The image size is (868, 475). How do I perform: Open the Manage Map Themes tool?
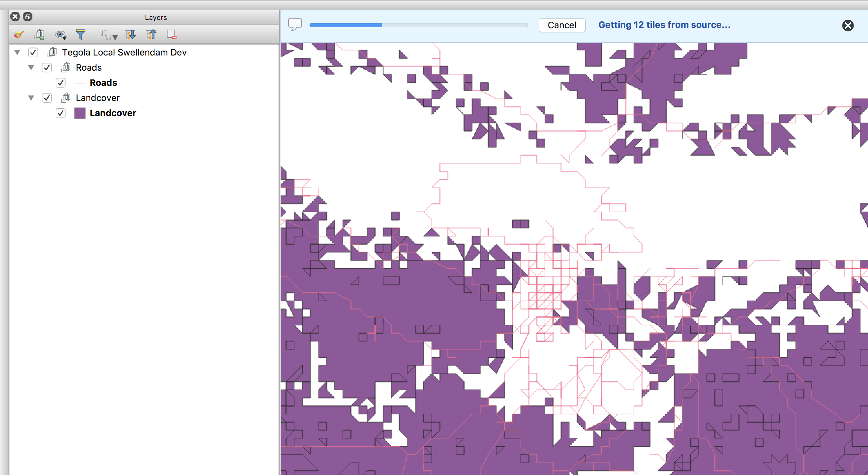pyautogui.click(x=60, y=34)
